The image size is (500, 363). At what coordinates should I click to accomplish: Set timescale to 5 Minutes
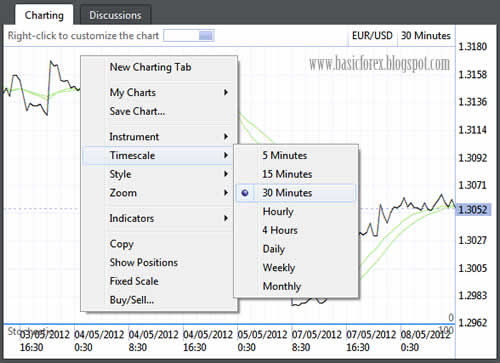(x=284, y=155)
